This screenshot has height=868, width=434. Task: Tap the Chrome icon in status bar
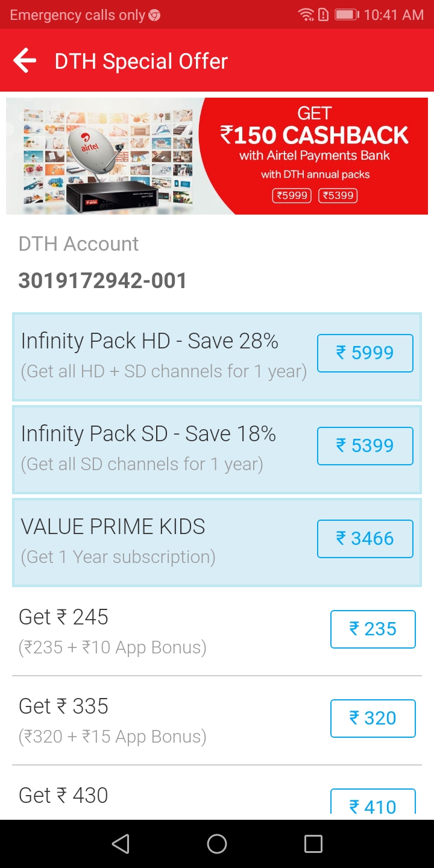pyautogui.click(x=155, y=15)
